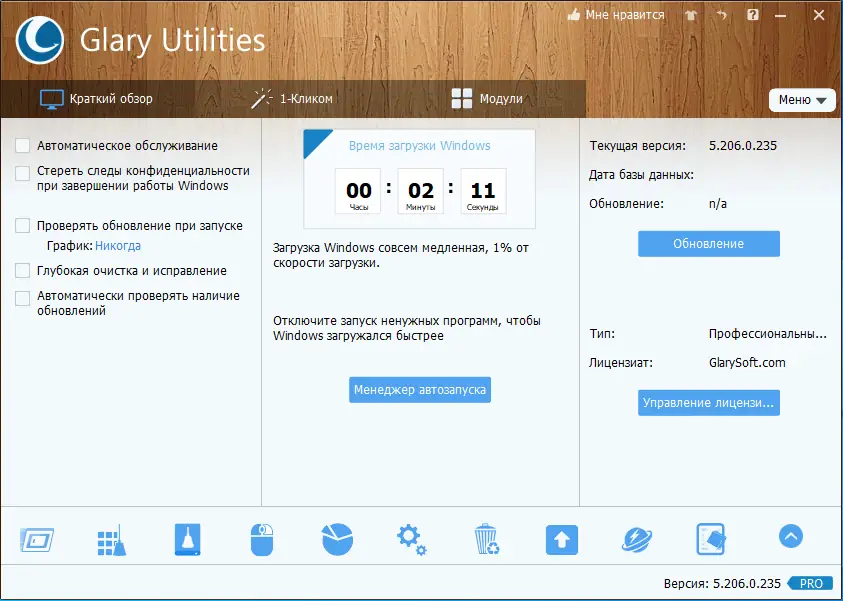Open the help question mark icon
The height and width of the screenshot is (601, 843).
pyautogui.click(x=753, y=15)
